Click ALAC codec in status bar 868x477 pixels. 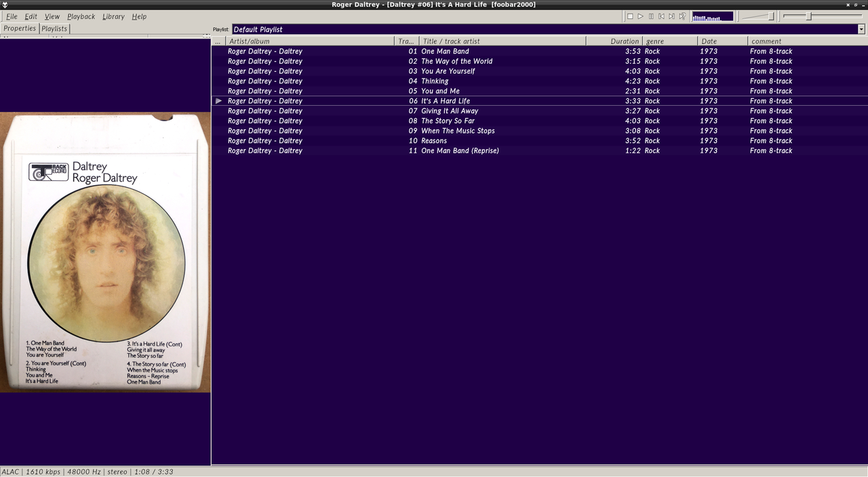(x=10, y=472)
